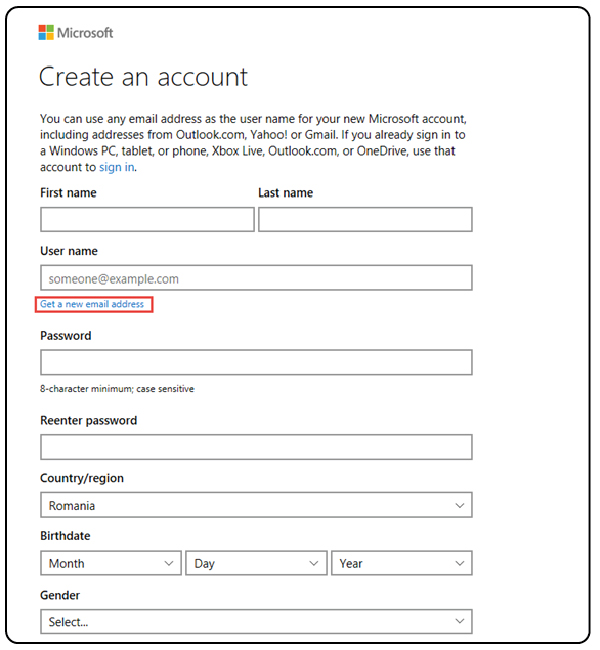
Task: Click the First name label
Action: 68,193
